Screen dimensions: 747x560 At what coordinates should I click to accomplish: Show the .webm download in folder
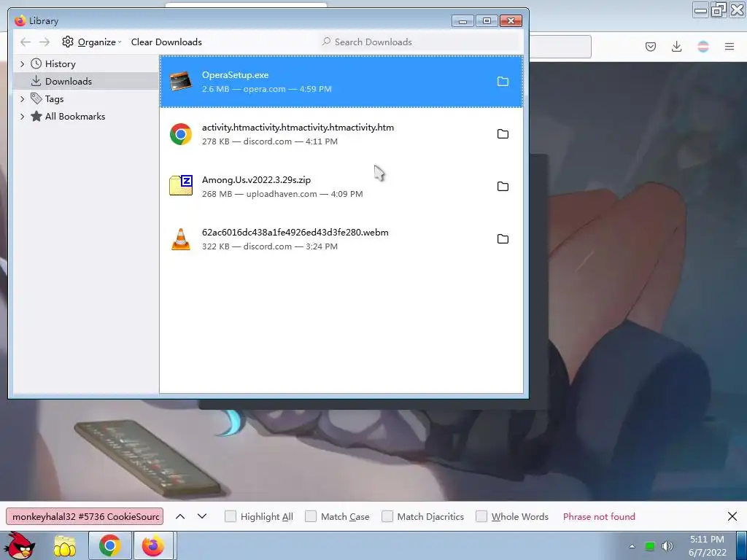point(503,238)
